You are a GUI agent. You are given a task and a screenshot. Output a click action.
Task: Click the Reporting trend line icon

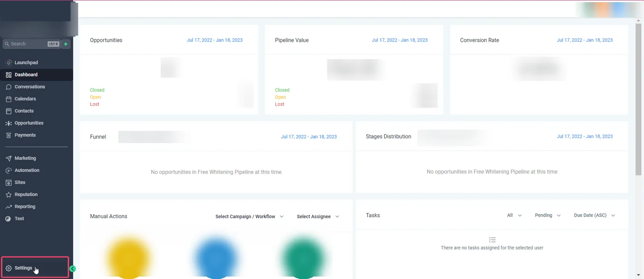point(9,207)
